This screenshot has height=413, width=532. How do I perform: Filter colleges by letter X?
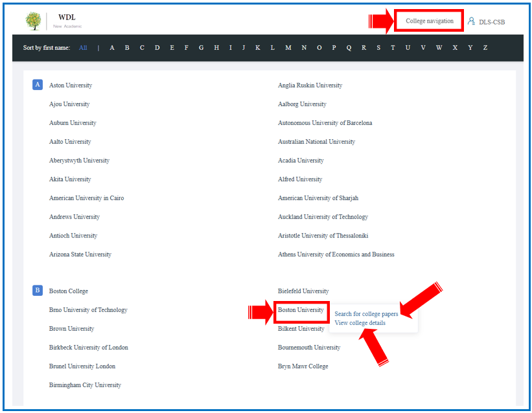455,48
